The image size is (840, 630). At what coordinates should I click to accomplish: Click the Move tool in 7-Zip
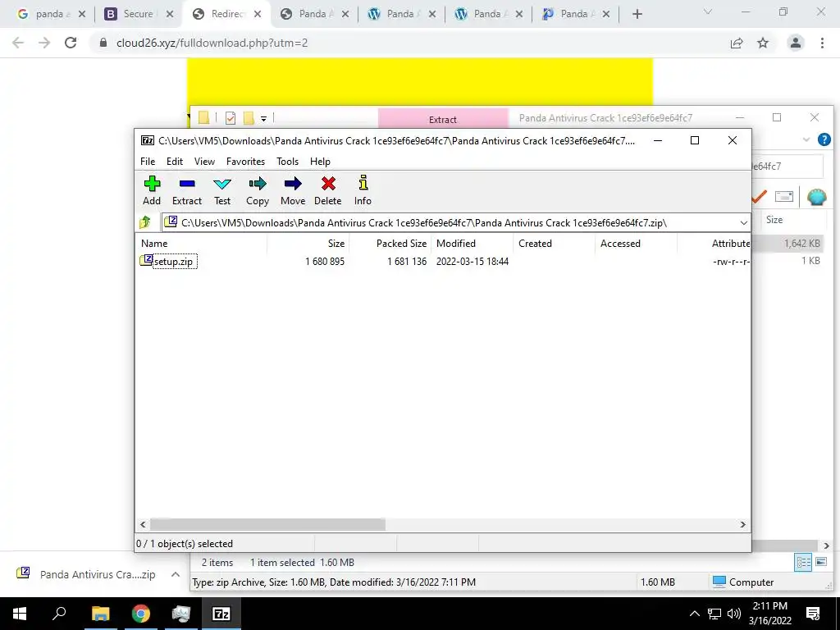point(293,190)
